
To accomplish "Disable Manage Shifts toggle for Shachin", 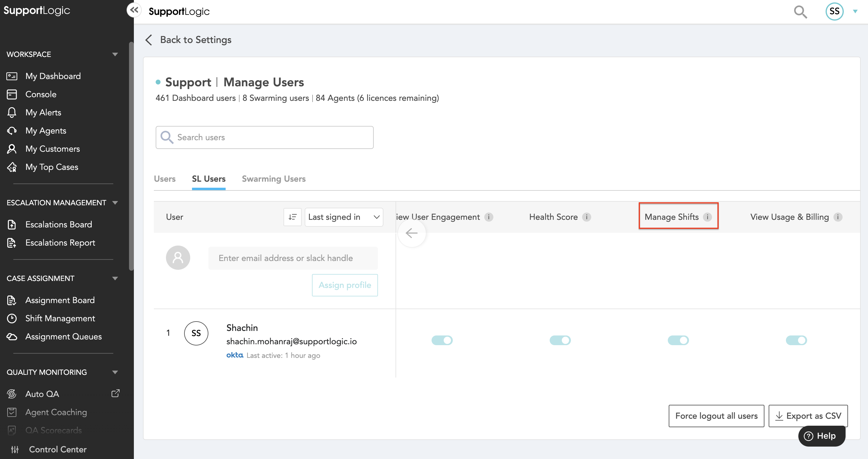I will pyautogui.click(x=678, y=340).
